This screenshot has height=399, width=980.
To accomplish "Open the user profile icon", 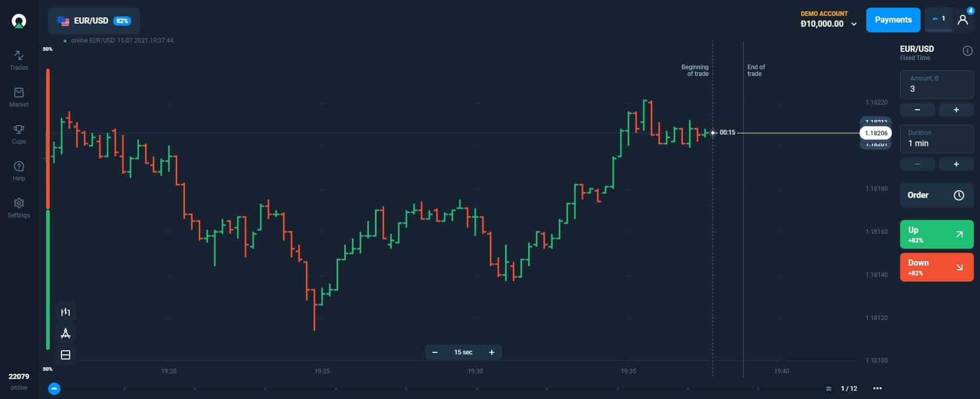I will click(x=963, y=20).
